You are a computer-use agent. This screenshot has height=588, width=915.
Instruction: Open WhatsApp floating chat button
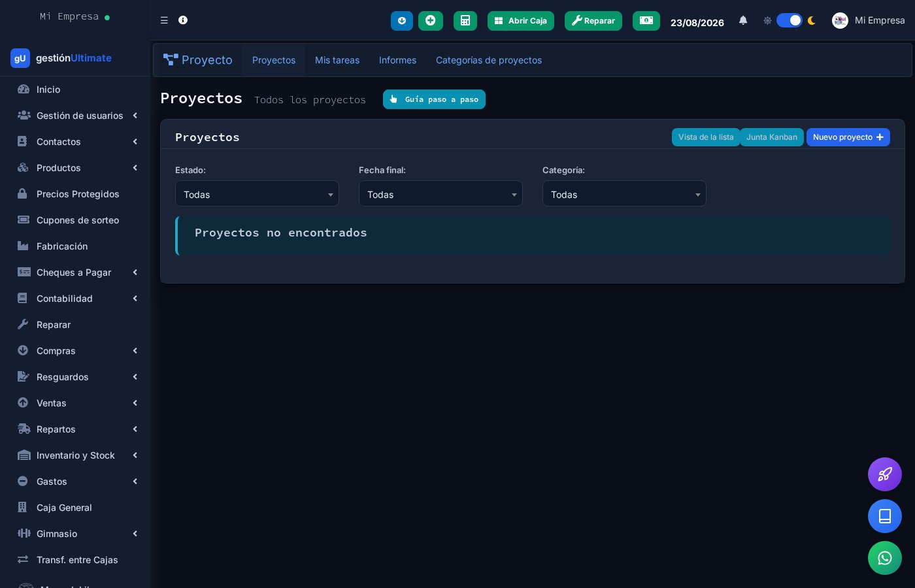885,558
